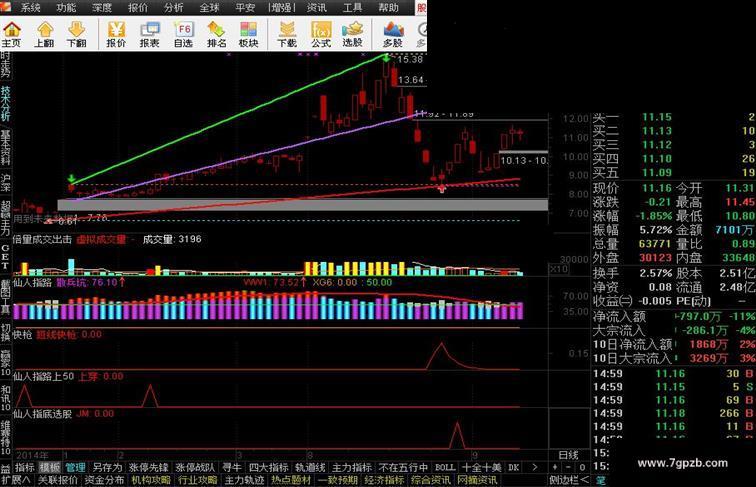Open the 选股 stock picker icon
The width and height of the screenshot is (756, 487).
point(352,34)
